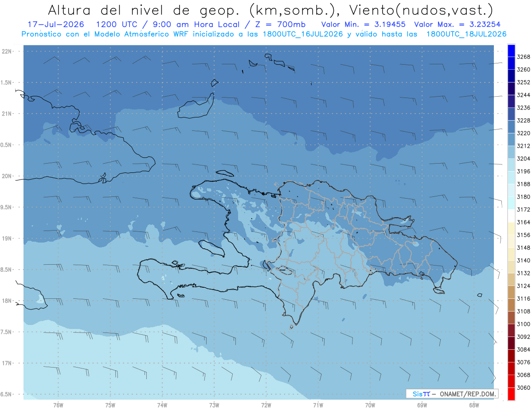Click the '3228' colorbar value
Image resolution: width=532 pixels, height=411 pixels.
523,121
